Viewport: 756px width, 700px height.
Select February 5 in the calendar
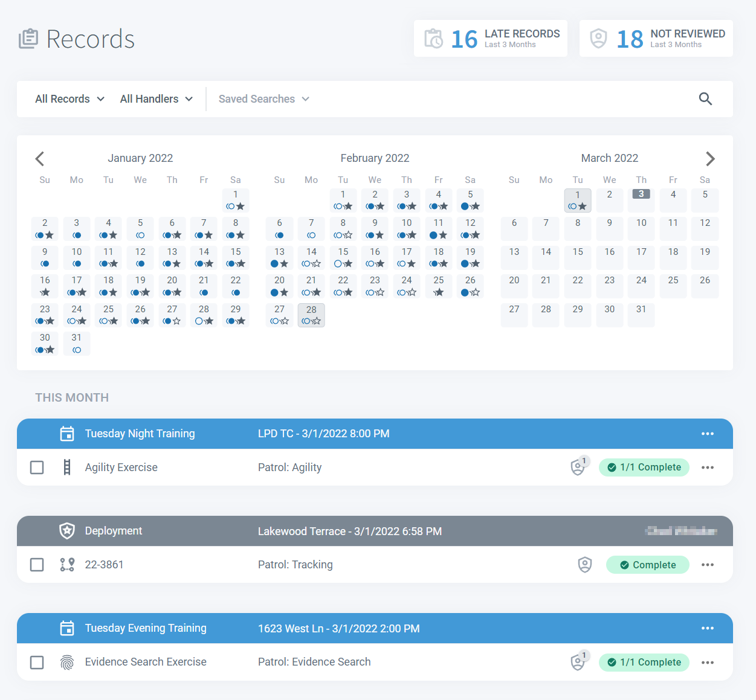(470, 201)
